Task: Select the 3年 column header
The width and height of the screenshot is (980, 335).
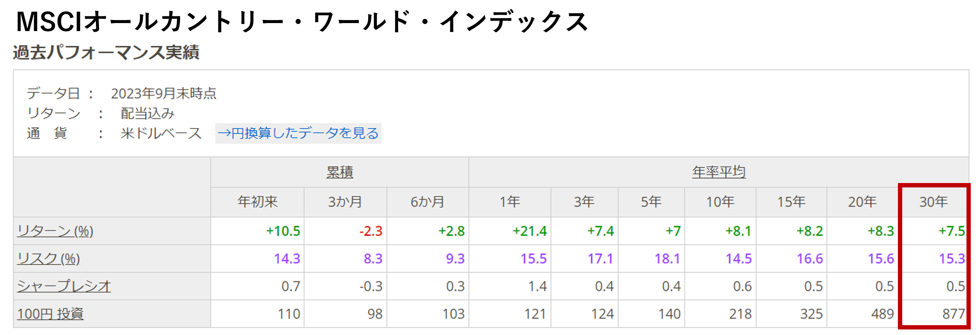Action: tap(584, 202)
